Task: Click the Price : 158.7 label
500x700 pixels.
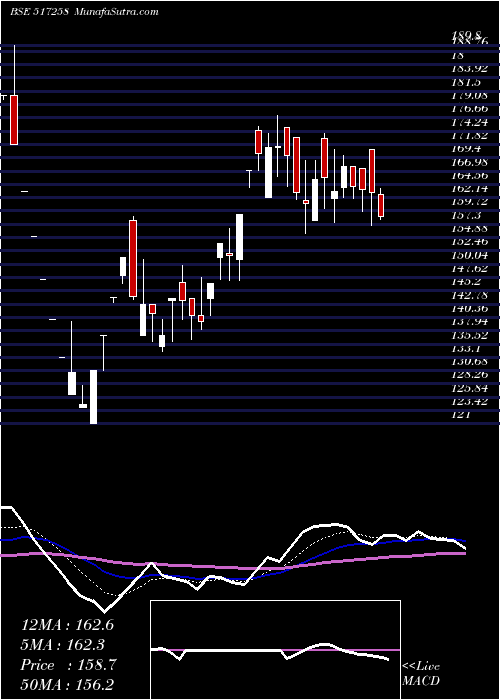Action: 69,665
